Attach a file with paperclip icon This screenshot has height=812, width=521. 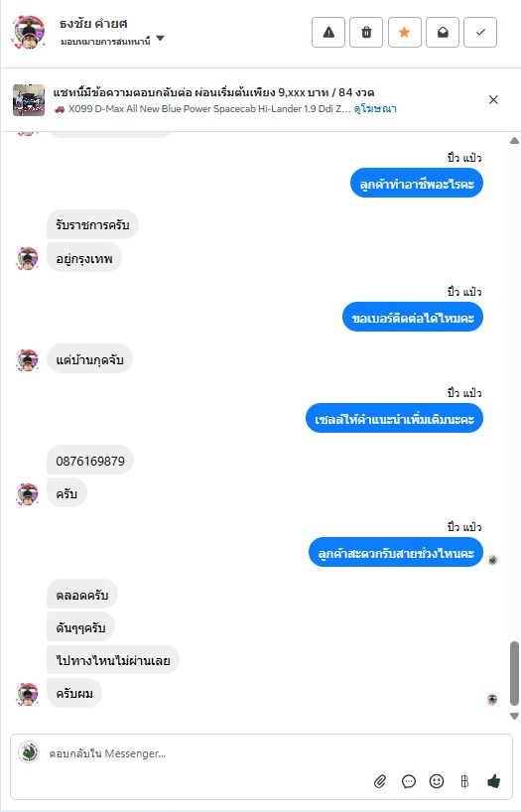click(x=380, y=781)
